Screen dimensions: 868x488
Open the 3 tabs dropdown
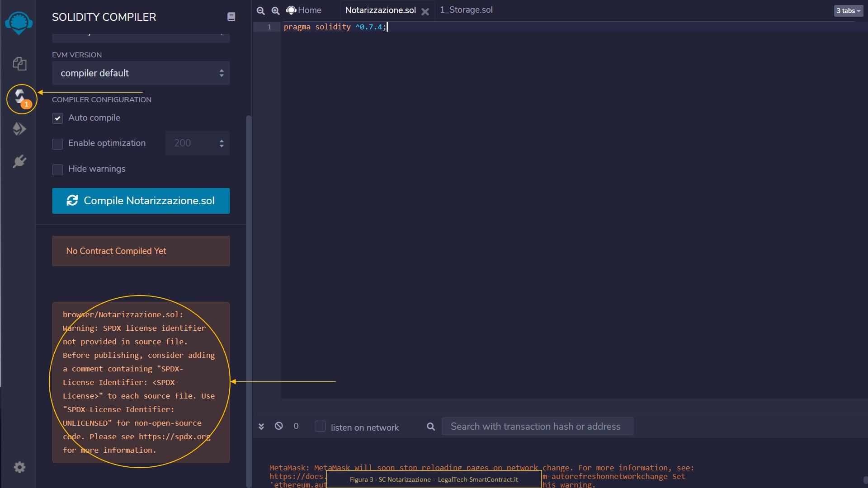coord(848,11)
